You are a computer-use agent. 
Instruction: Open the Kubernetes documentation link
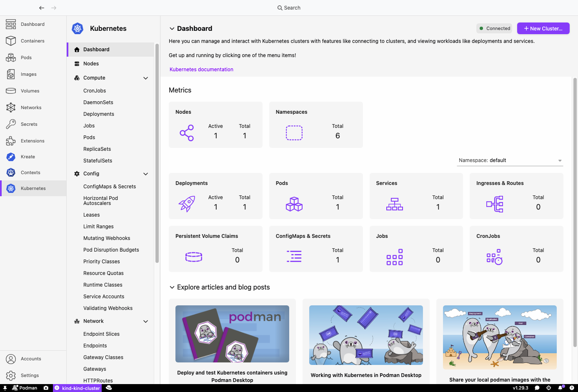point(201,70)
